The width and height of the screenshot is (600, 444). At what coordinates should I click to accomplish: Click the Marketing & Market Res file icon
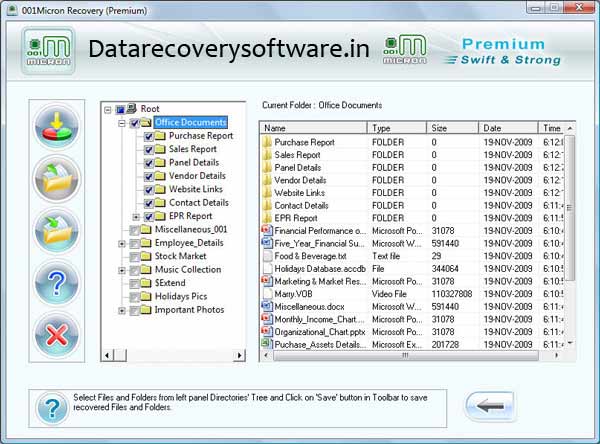(x=267, y=281)
